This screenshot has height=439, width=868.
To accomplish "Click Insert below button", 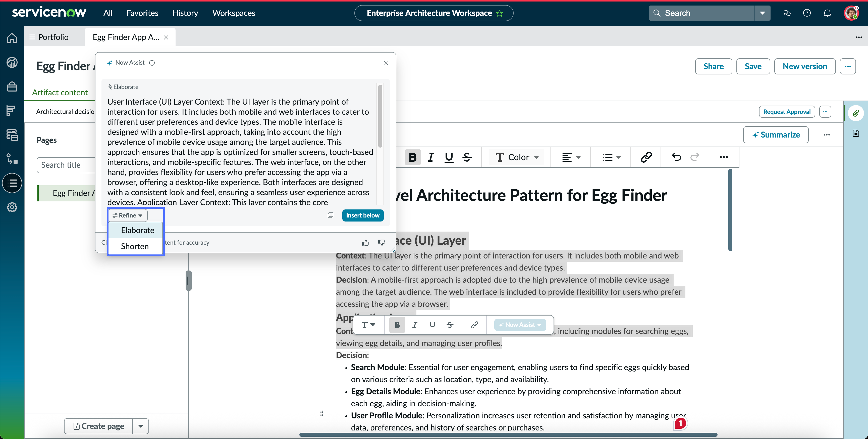I will (x=363, y=215).
